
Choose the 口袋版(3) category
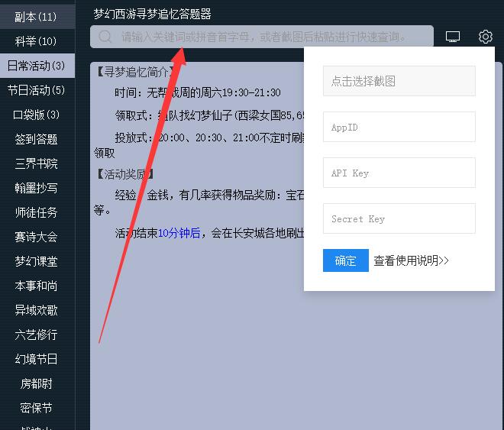[36, 115]
